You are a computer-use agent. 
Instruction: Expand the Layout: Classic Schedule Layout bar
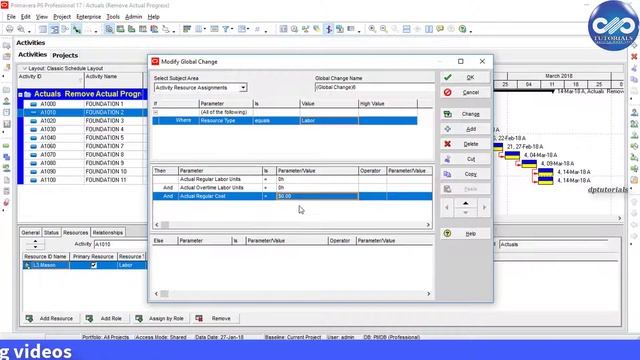pos(24,69)
